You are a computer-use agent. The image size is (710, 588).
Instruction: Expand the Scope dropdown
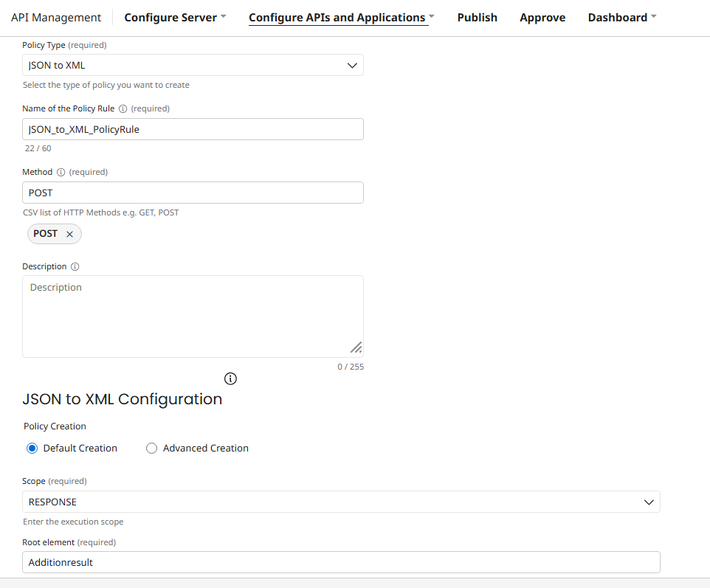[341, 502]
